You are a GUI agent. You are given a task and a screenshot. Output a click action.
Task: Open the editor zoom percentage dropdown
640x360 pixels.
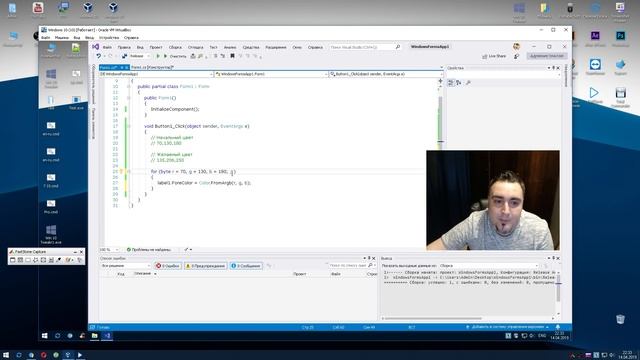(x=109, y=249)
